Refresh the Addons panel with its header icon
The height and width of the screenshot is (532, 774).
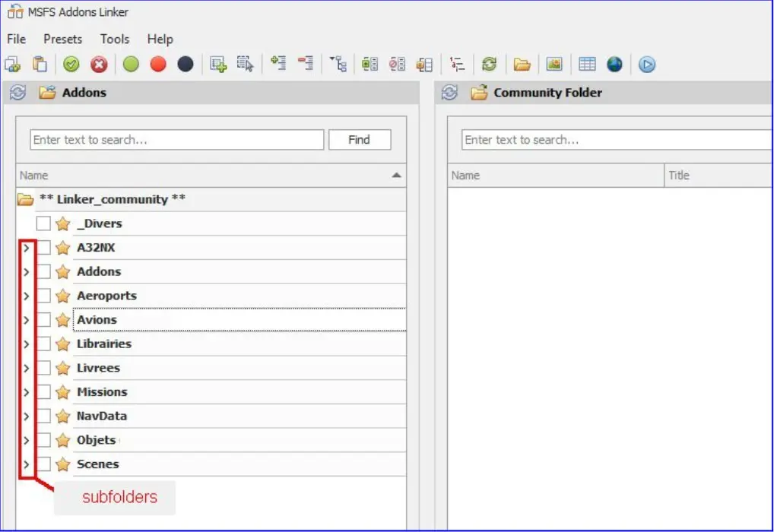[x=17, y=92]
